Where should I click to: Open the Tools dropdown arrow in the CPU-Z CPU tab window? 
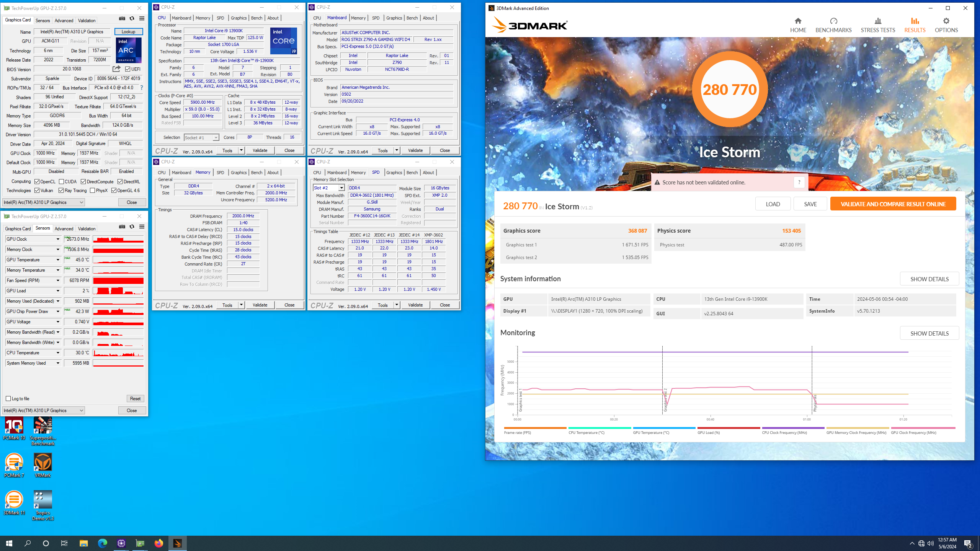[x=242, y=150]
